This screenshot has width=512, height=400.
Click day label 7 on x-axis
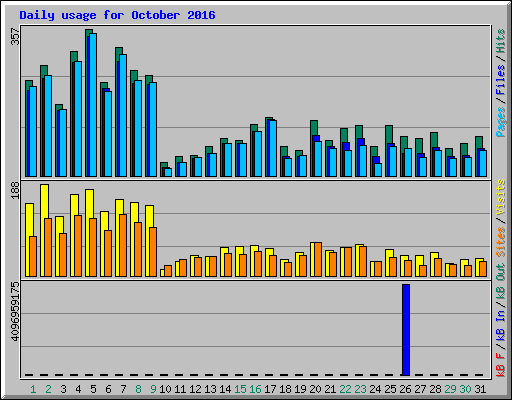[123, 389]
